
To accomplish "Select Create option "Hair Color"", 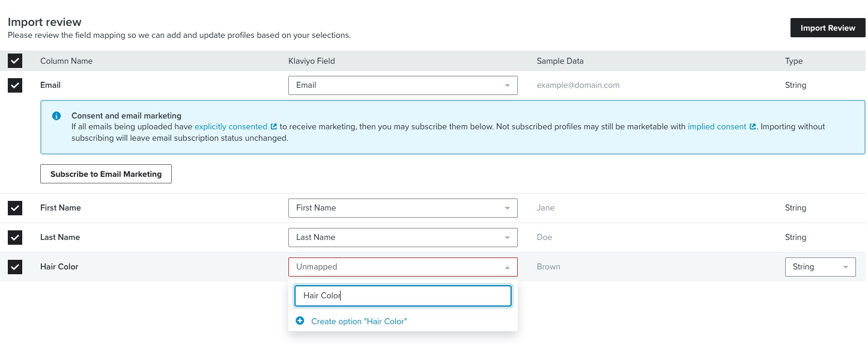I will coord(359,322).
